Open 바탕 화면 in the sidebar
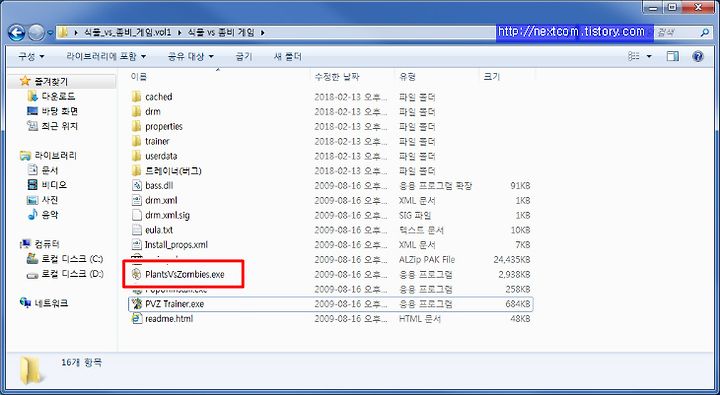The height and width of the screenshot is (395, 720). (59, 111)
